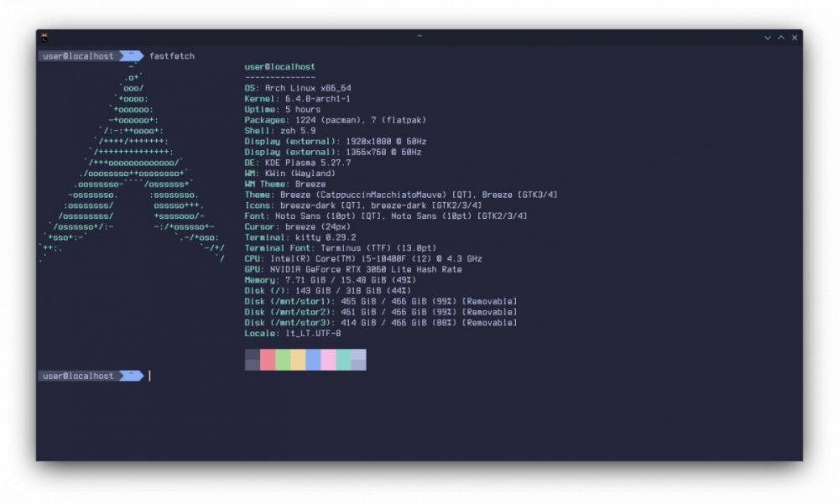The image size is (839, 504).
Task: Select the "DE: KDE Plasma 5.27.7" line
Action: click(x=298, y=163)
